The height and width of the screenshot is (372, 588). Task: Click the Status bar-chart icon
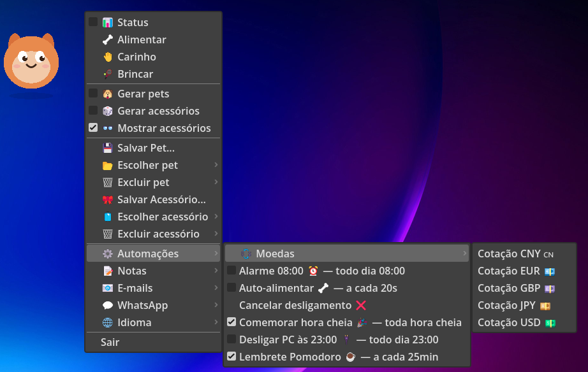(x=108, y=22)
